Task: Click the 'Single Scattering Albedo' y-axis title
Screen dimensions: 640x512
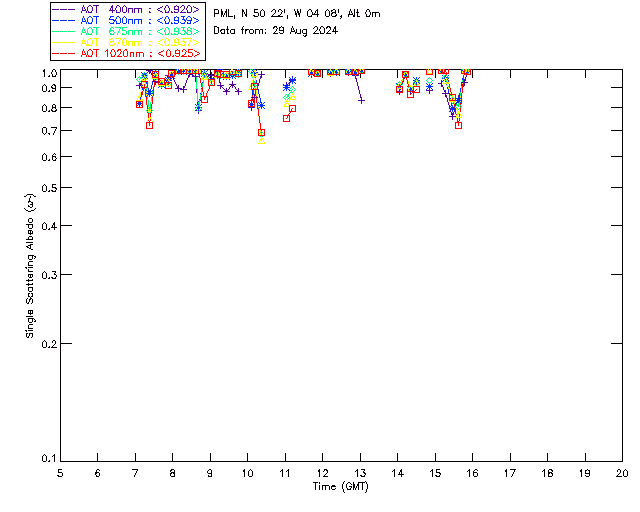Action: tap(31, 265)
